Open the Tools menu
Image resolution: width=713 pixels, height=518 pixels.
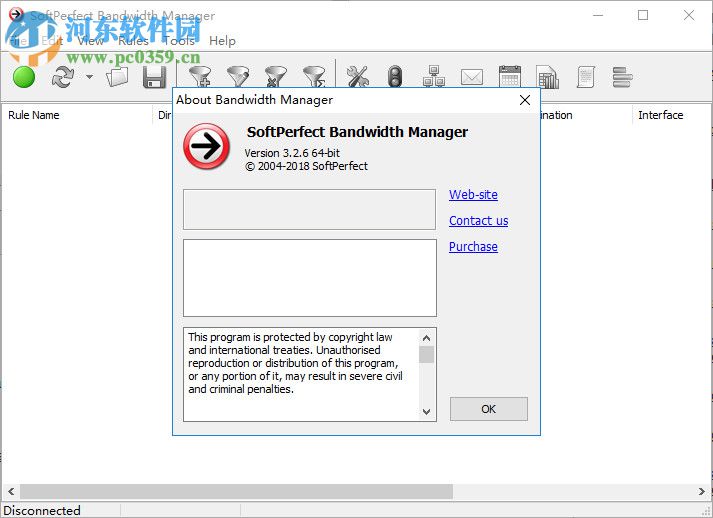pos(179,41)
